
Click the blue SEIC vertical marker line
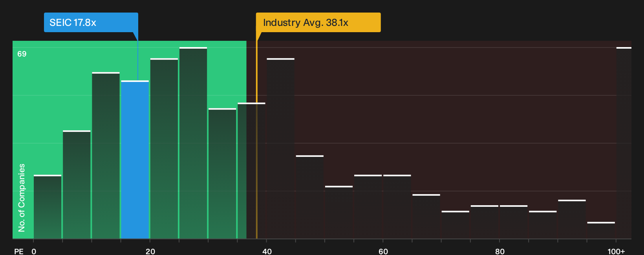138,61
